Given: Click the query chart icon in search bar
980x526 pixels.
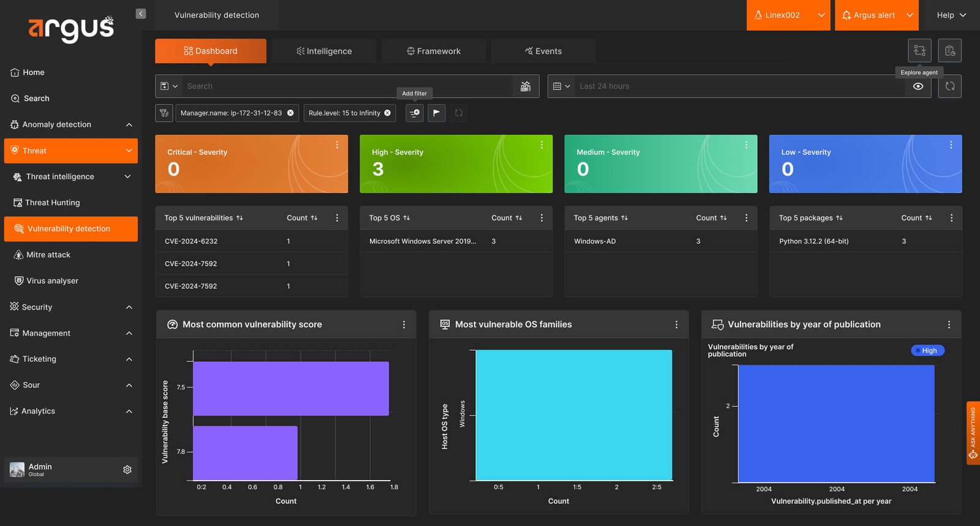Looking at the screenshot, I should point(526,86).
